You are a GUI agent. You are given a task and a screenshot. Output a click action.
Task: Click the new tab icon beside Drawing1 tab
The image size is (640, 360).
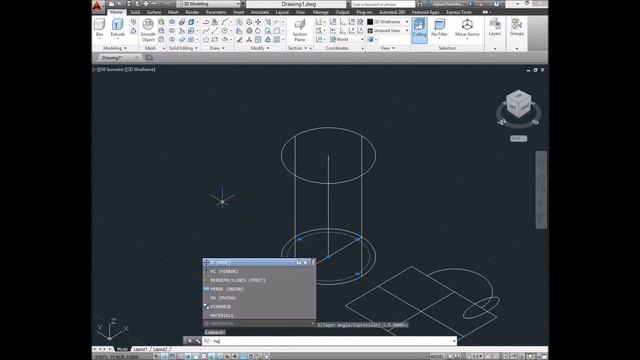coord(149,58)
